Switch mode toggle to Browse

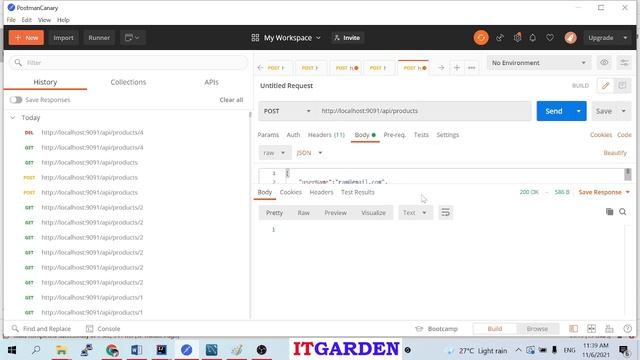[x=537, y=328]
